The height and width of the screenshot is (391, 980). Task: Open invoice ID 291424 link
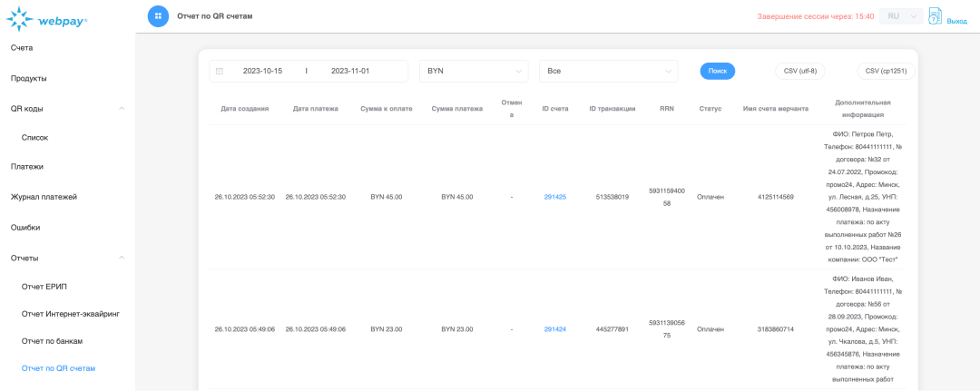(554, 329)
